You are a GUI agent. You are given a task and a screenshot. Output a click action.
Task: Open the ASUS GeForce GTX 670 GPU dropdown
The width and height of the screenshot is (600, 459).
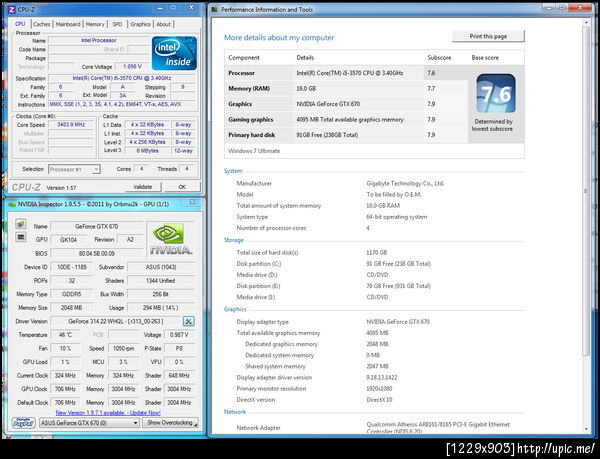pyautogui.click(x=90, y=423)
